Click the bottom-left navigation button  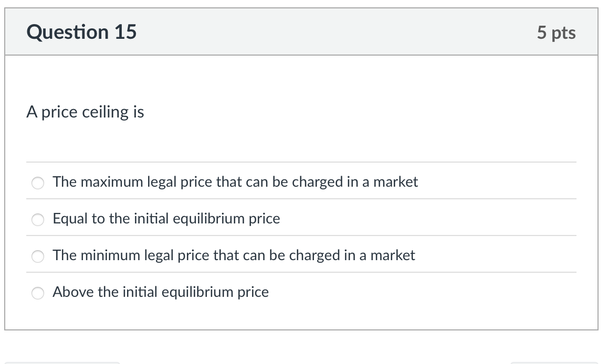coord(63,362)
